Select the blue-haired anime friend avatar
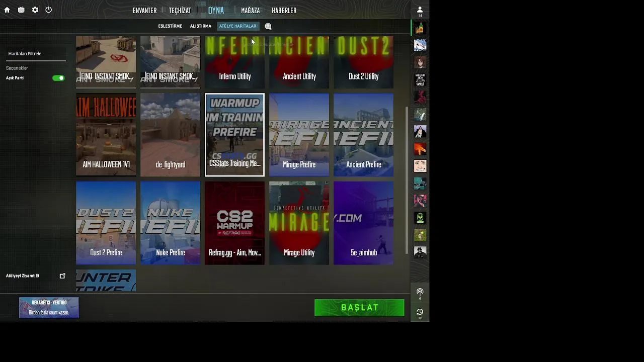Screen dimensions: 644x362 click(x=420, y=45)
